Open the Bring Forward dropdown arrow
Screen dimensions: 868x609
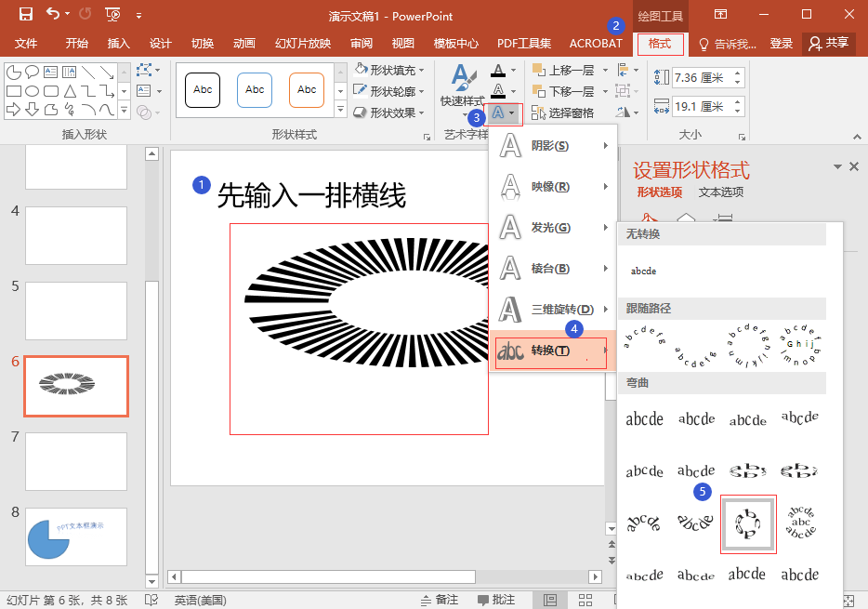tap(605, 70)
